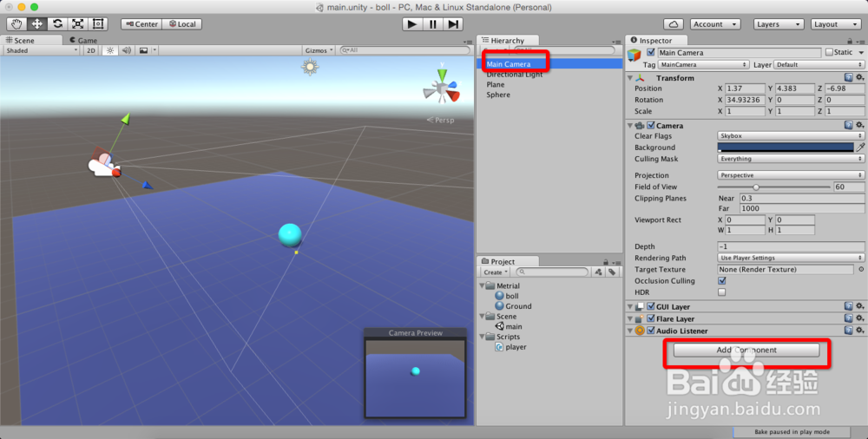Toggle Camera component enabled checkbox
The image size is (868, 439).
(651, 126)
